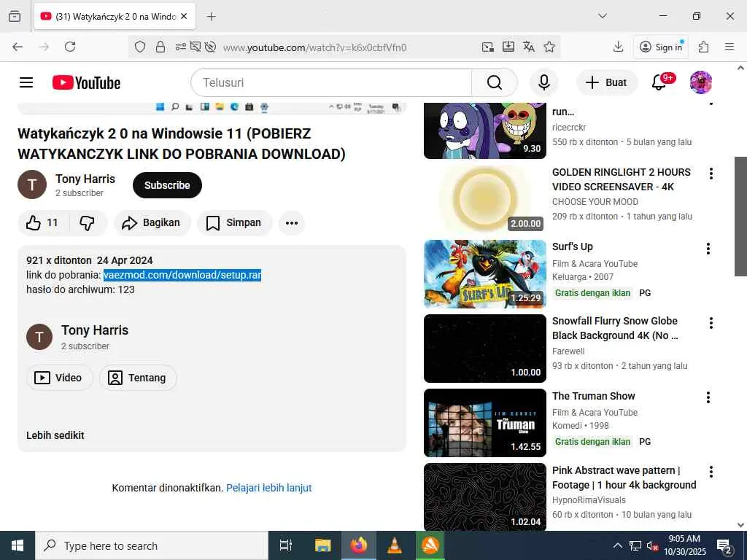Screen dimensions: 747x560
Task: Open highlighted vaezmod.com download link
Action: [182, 275]
